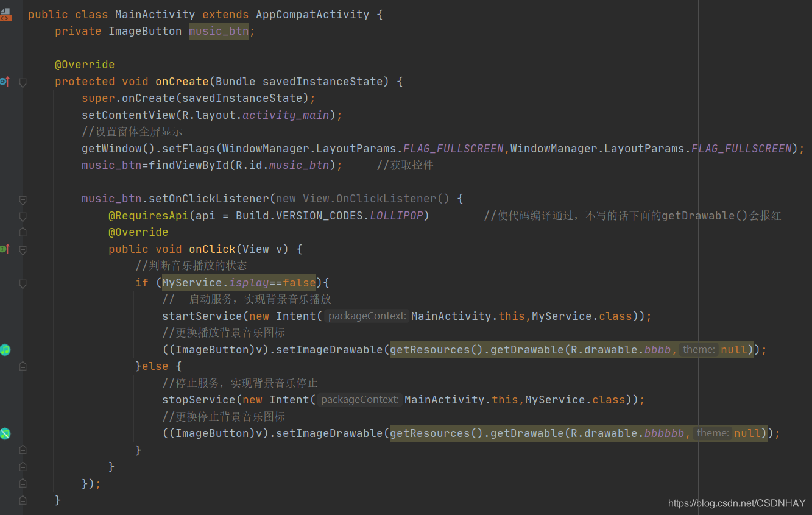The image size is (812, 515).
Task: Click the //停止服务 comment line
Action: coord(240,383)
